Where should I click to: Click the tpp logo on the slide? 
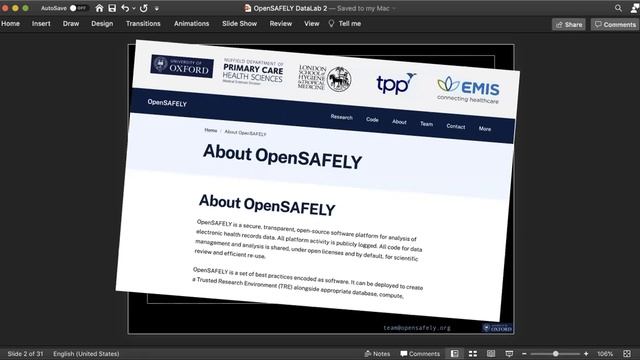396,84
